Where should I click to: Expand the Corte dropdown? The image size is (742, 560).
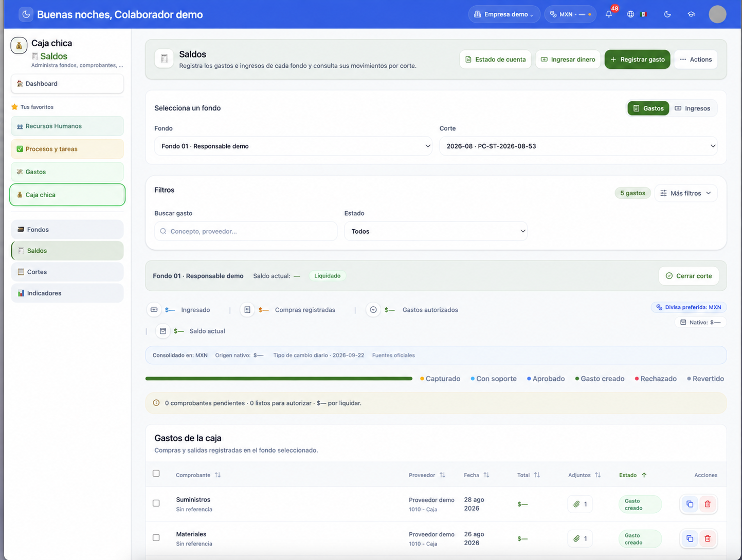coord(578,146)
